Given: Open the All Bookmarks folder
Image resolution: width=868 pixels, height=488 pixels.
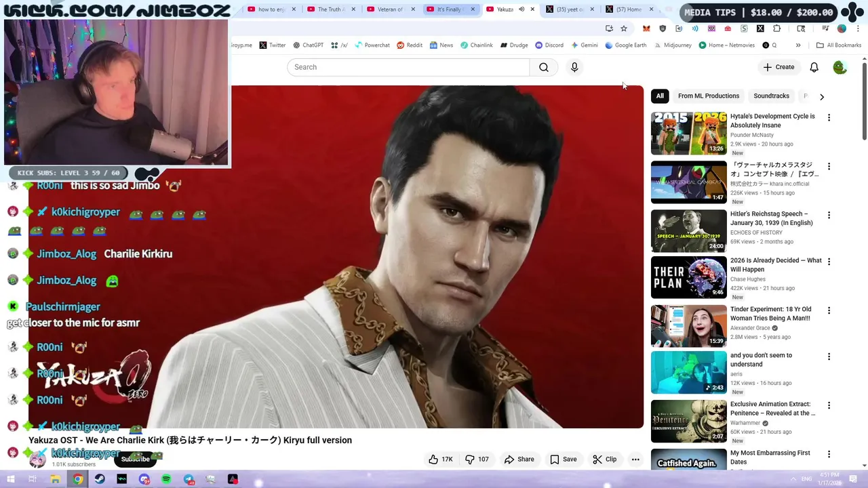Looking at the screenshot, I should (x=839, y=45).
